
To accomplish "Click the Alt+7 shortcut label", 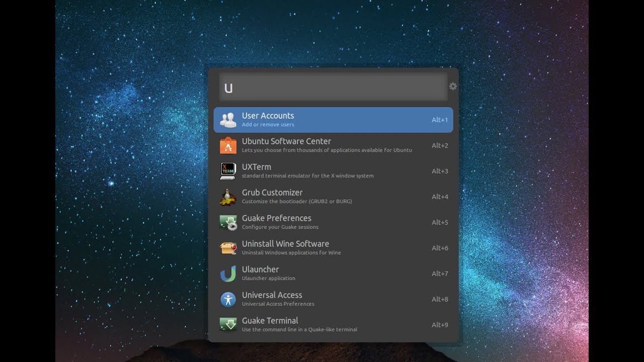I will 440,274.
